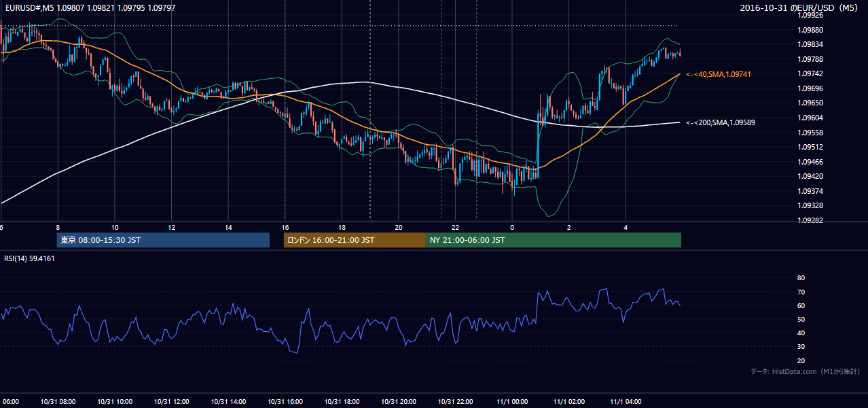This screenshot has width=868, height=408.
Task: Click price level 1.09282 on the axis
Action: coord(810,220)
